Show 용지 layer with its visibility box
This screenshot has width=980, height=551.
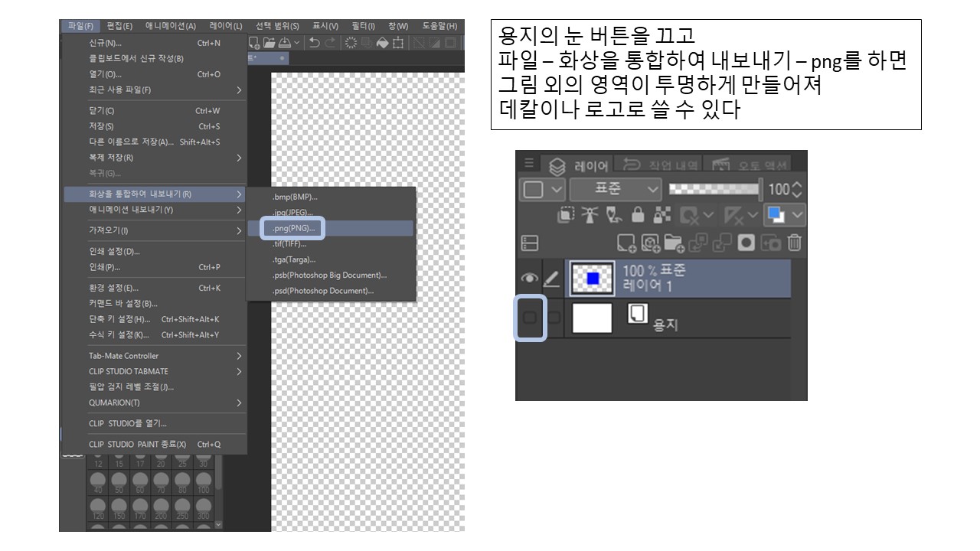[x=528, y=318]
